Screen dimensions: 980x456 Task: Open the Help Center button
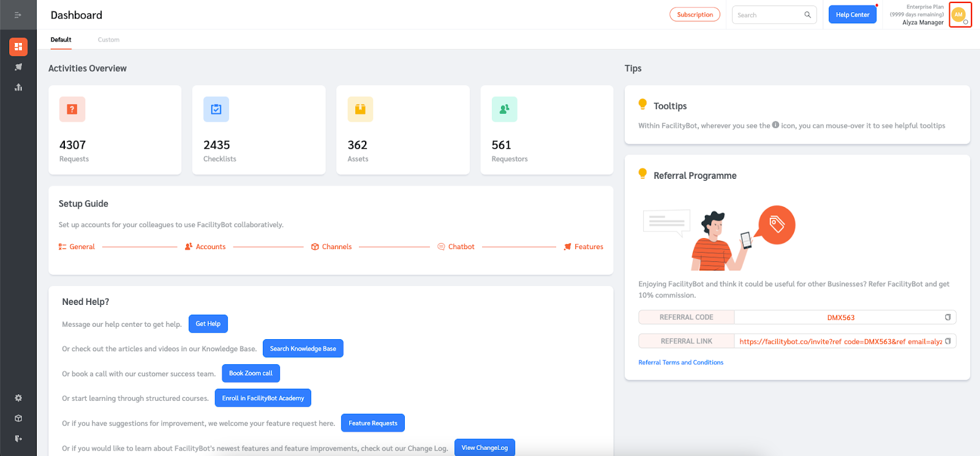853,15
